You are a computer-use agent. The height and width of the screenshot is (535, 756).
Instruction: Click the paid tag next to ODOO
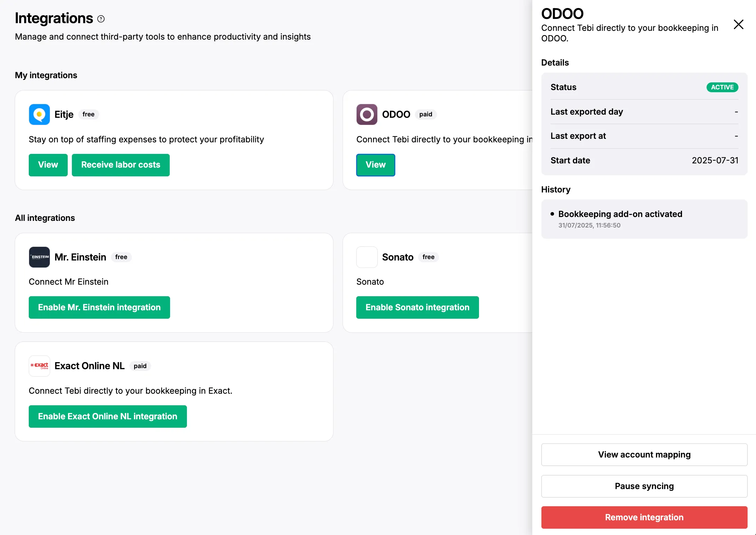coord(426,114)
